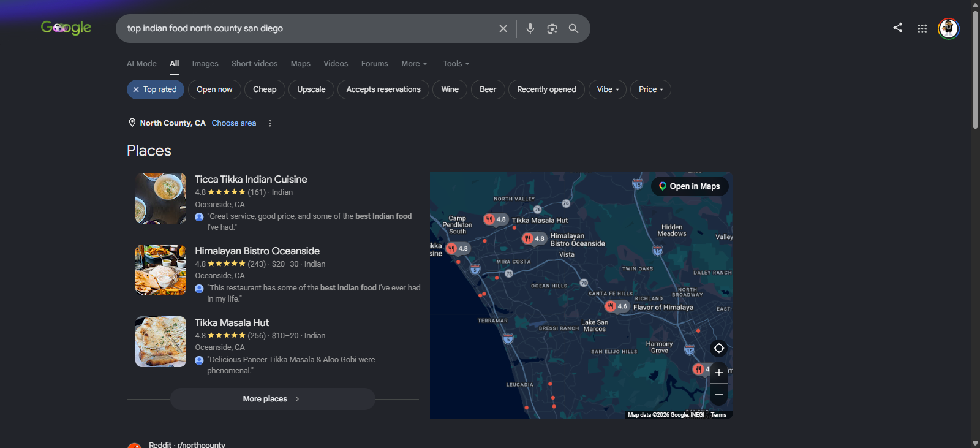Image resolution: width=980 pixels, height=448 pixels.
Task: Open the Reddit r/northcounty result
Action: click(187, 444)
